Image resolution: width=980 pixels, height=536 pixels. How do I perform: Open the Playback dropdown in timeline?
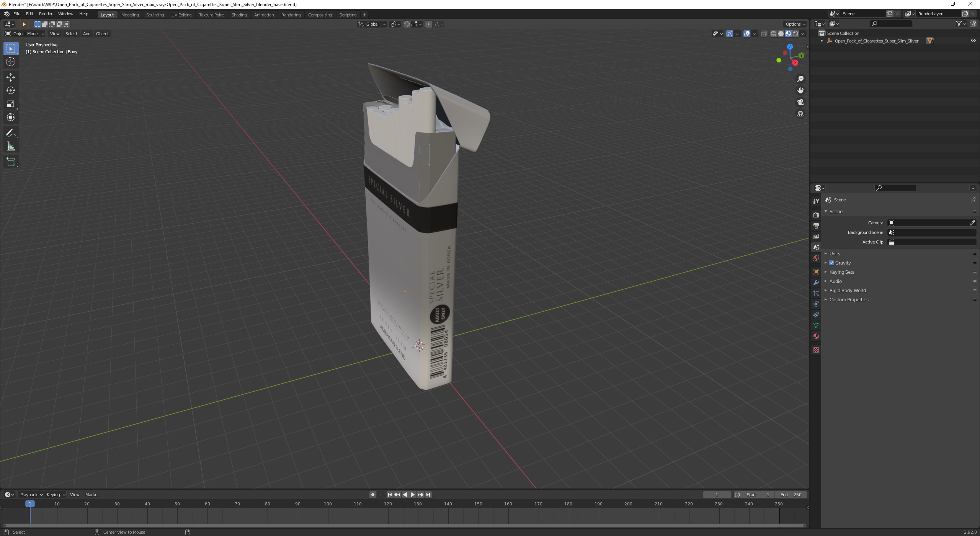click(x=31, y=495)
